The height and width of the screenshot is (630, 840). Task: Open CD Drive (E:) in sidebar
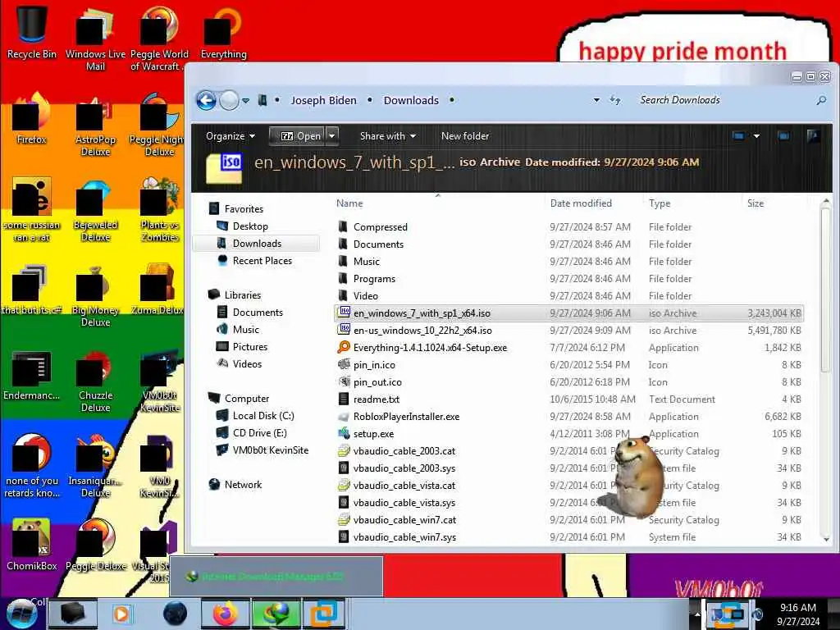[259, 433]
